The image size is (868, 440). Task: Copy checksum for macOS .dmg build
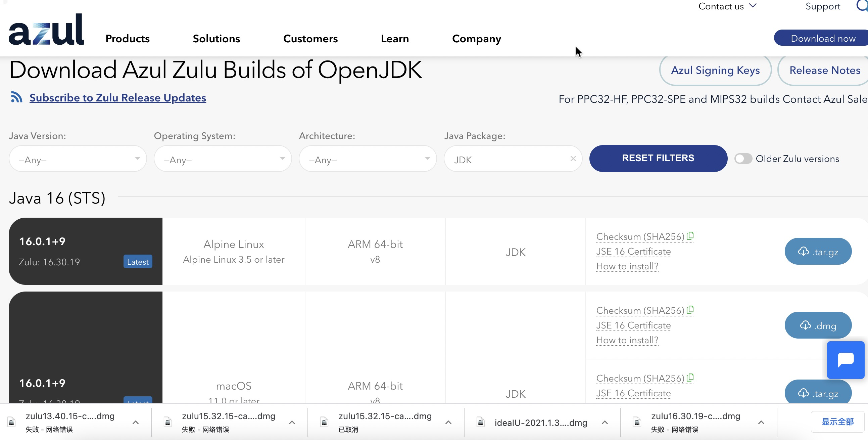click(690, 310)
